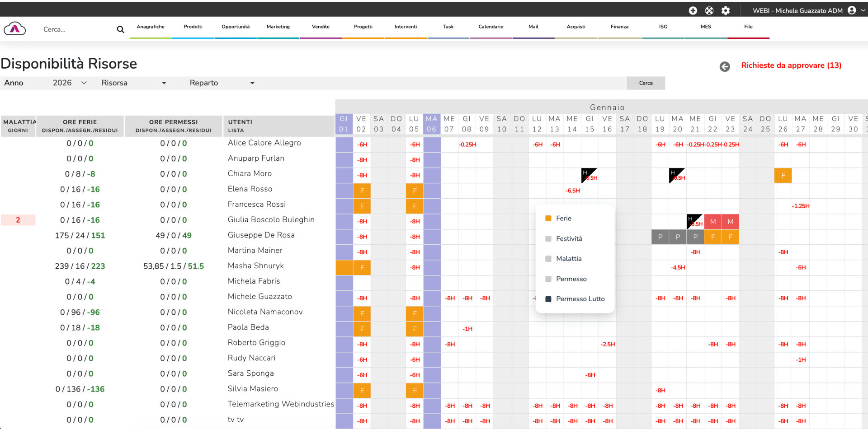Open the Calendario menu

click(491, 27)
